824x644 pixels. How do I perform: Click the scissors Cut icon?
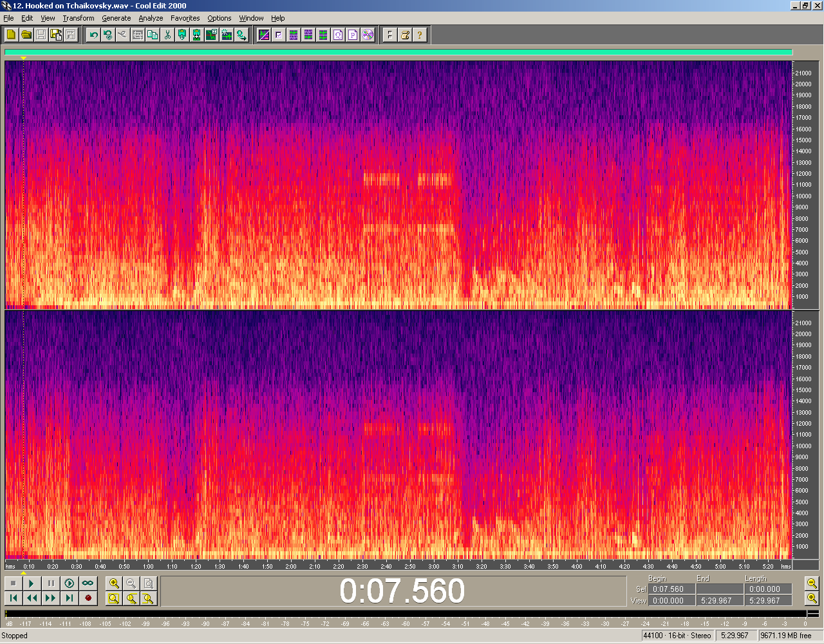pos(167,35)
